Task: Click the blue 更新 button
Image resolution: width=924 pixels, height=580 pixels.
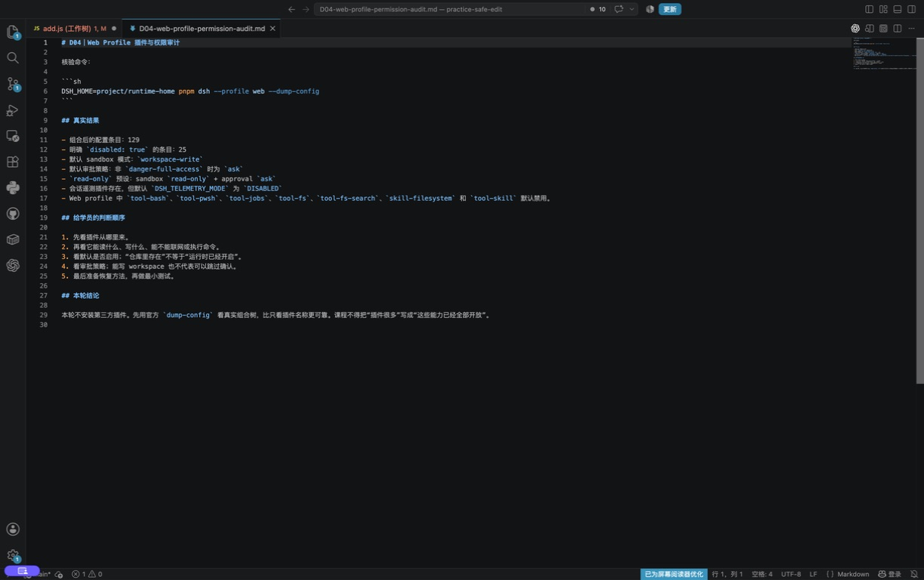Action: tap(670, 9)
